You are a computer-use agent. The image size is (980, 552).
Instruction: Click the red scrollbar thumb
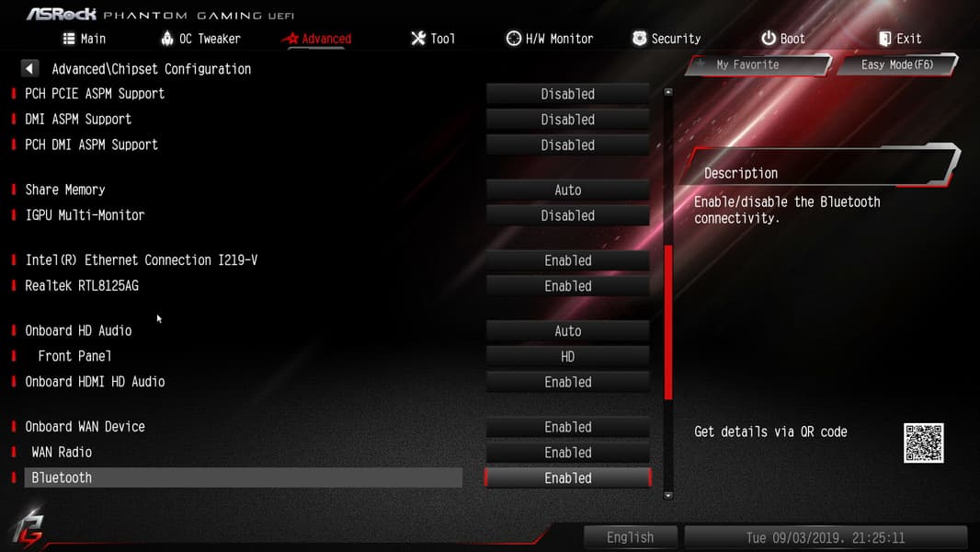pyautogui.click(x=668, y=322)
